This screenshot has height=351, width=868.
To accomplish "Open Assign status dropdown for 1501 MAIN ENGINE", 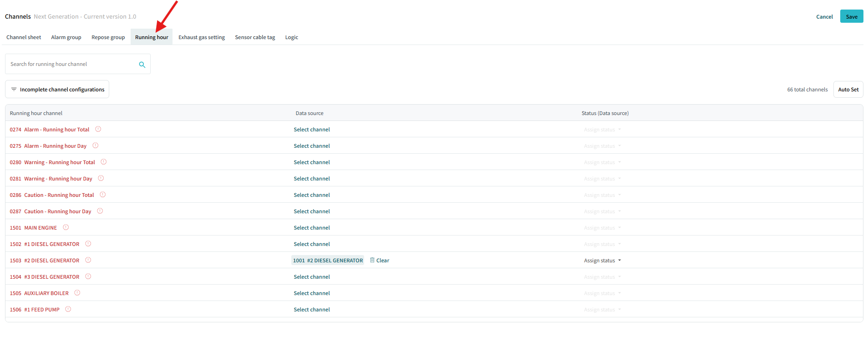I will [x=602, y=228].
